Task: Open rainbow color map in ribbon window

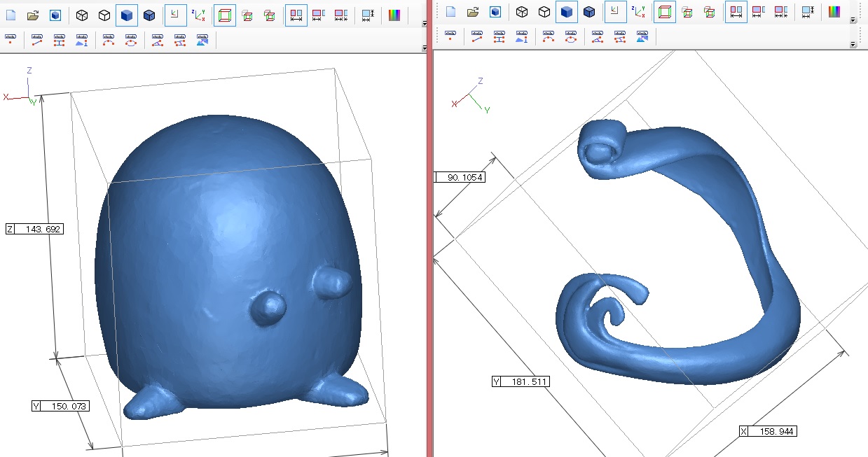Action: click(x=834, y=11)
